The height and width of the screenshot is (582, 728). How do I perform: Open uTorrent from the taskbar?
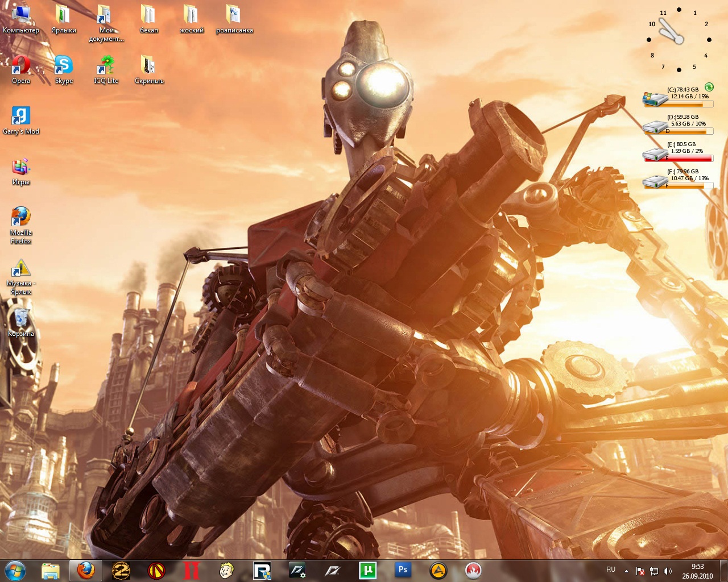click(x=368, y=571)
